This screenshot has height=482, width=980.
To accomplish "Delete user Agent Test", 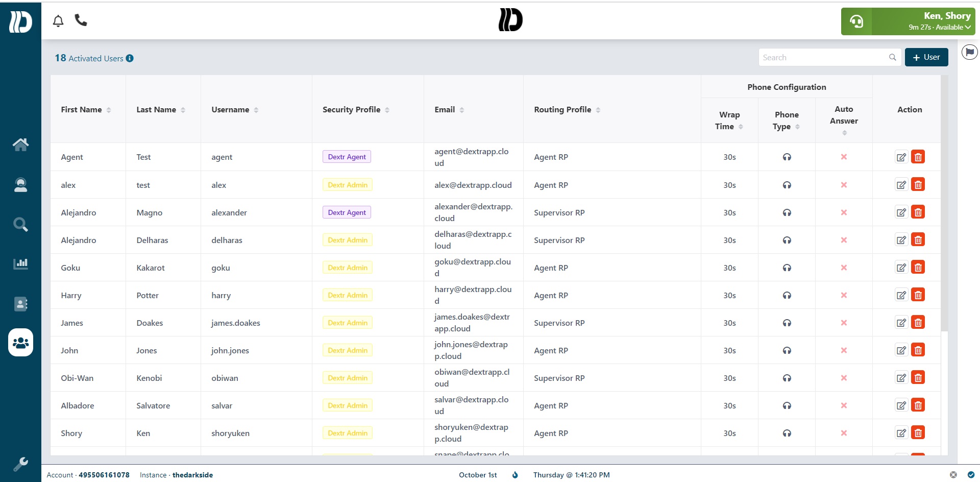I will pyautogui.click(x=918, y=157).
